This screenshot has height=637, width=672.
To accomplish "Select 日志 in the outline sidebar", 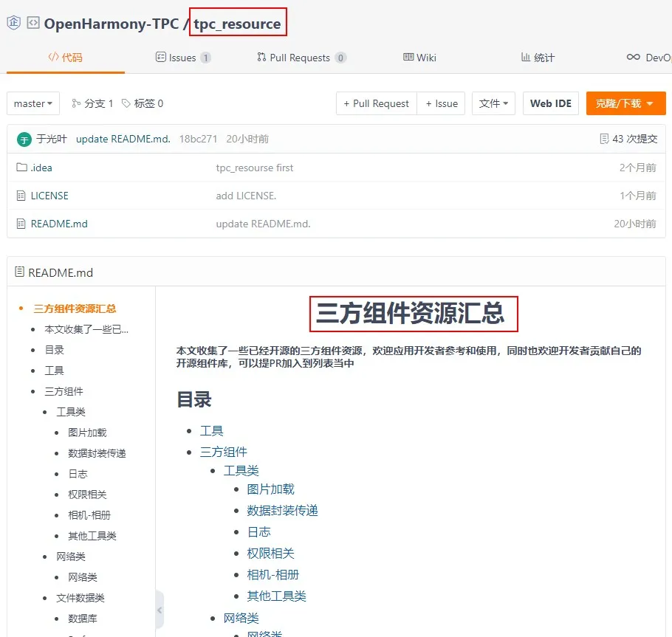I will click(x=78, y=473).
